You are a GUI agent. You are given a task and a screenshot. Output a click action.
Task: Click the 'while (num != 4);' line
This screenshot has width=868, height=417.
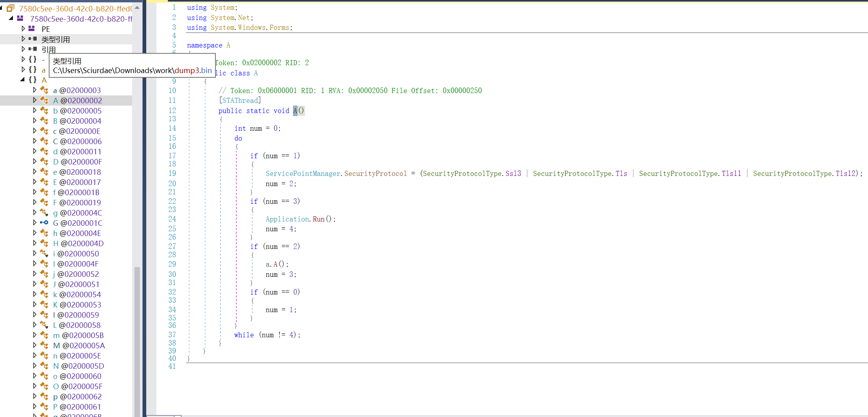tap(267, 335)
